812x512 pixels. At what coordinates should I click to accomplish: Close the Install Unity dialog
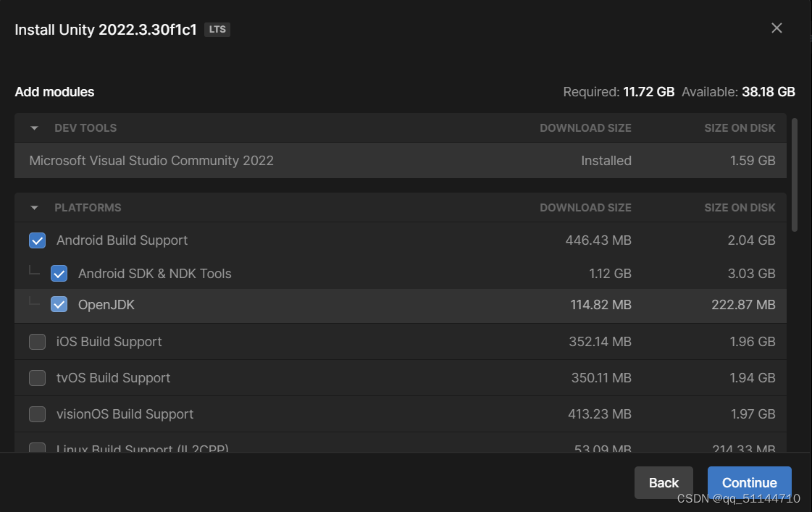pos(777,28)
